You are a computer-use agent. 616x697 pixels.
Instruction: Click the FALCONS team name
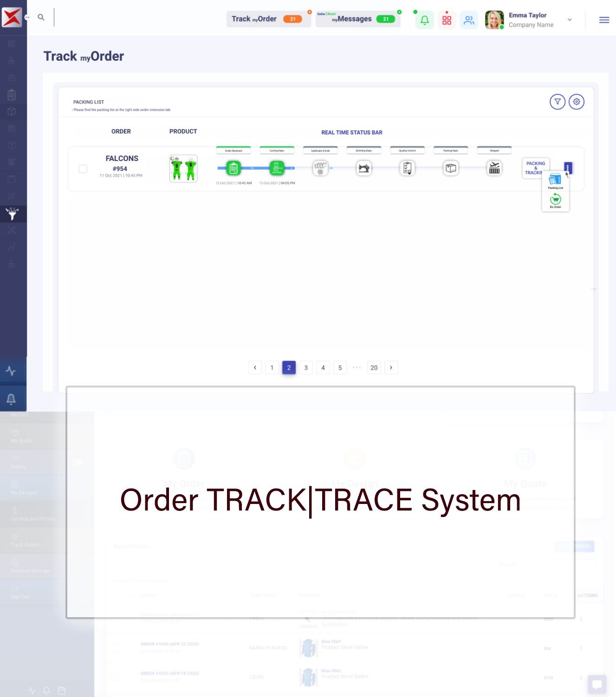tap(122, 159)
